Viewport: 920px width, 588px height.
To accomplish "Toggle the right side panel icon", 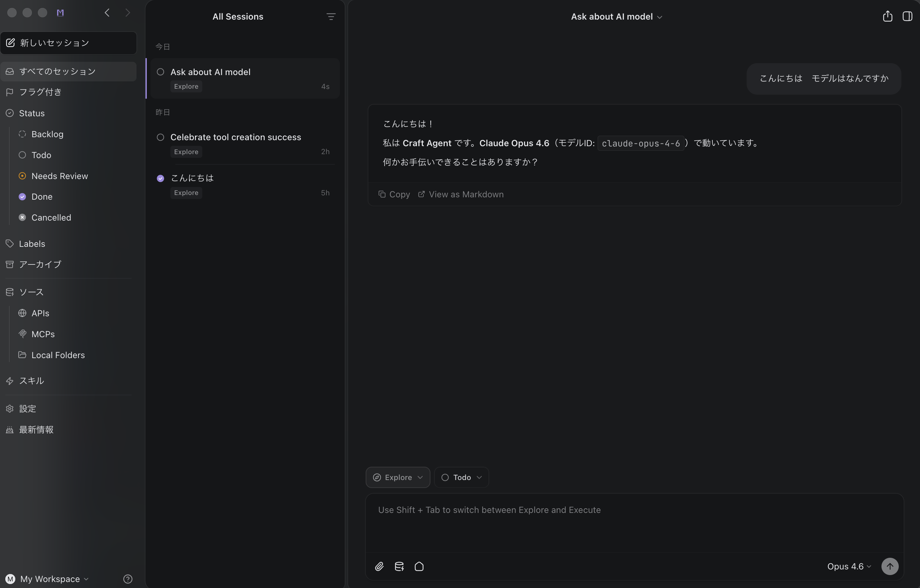I will click(x=907, y=16).
